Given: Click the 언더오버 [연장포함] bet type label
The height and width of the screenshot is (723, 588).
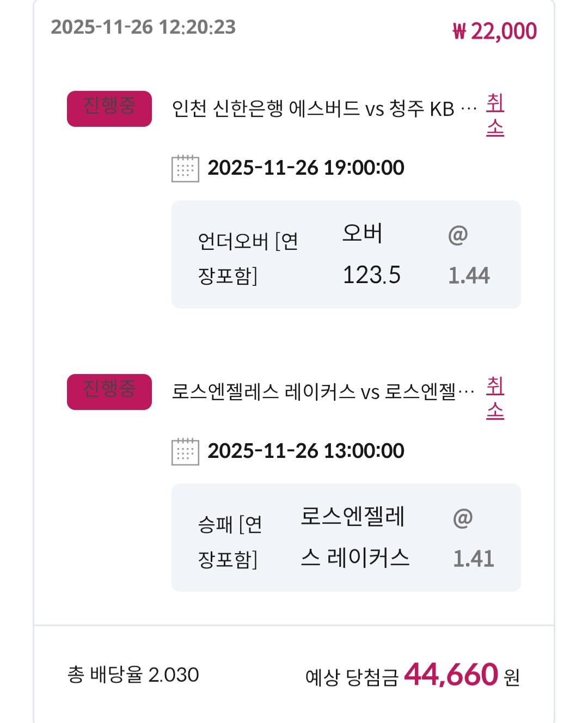Looking at the screenshot, I should (248, 258).
